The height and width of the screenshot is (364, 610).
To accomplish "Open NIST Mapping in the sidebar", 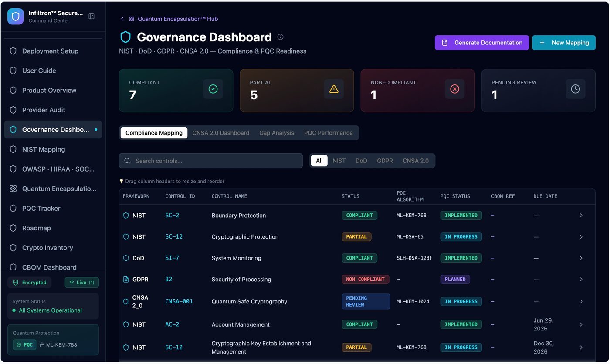I will pyautogui.click(x=53, y=149).
